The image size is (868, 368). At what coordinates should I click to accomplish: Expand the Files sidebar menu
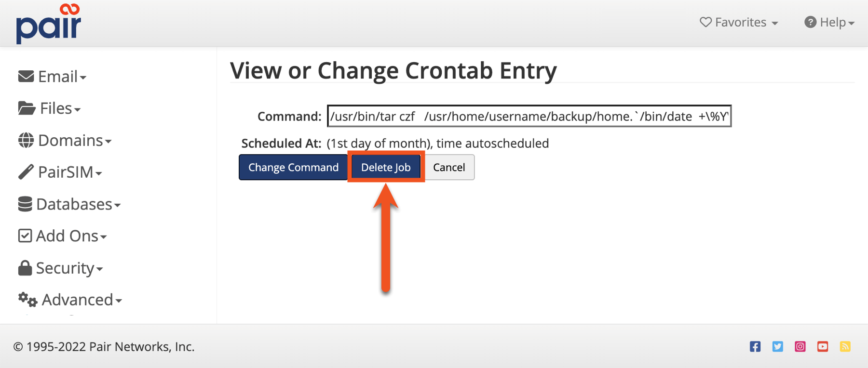[50, 108]
